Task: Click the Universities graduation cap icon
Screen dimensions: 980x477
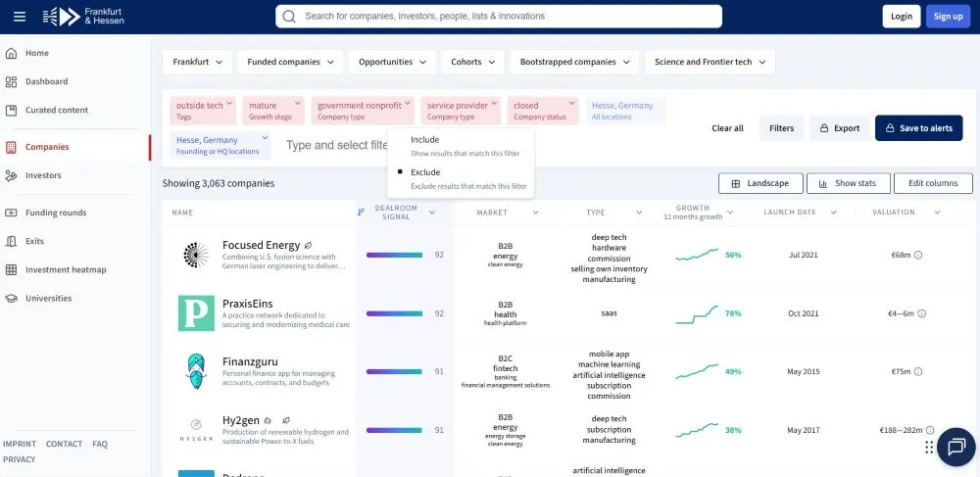Action: pyautogui.click(x=11, y=299)
